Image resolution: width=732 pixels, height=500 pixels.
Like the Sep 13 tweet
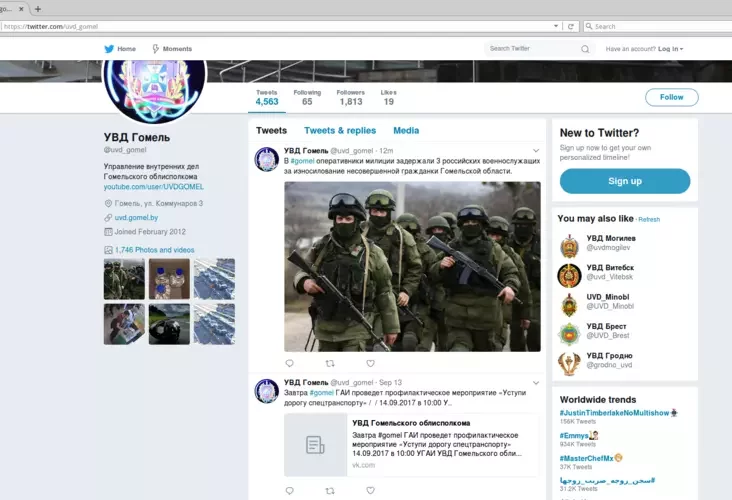tap(370, 490)
